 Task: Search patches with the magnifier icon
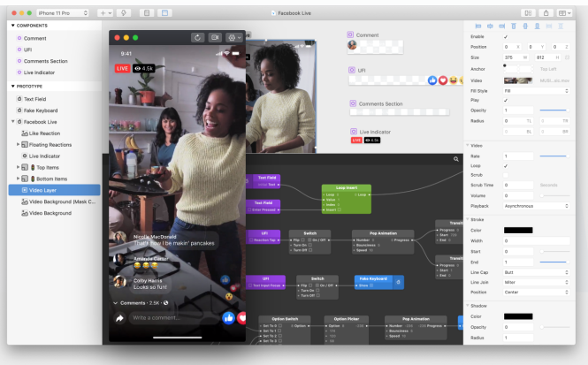456,159
